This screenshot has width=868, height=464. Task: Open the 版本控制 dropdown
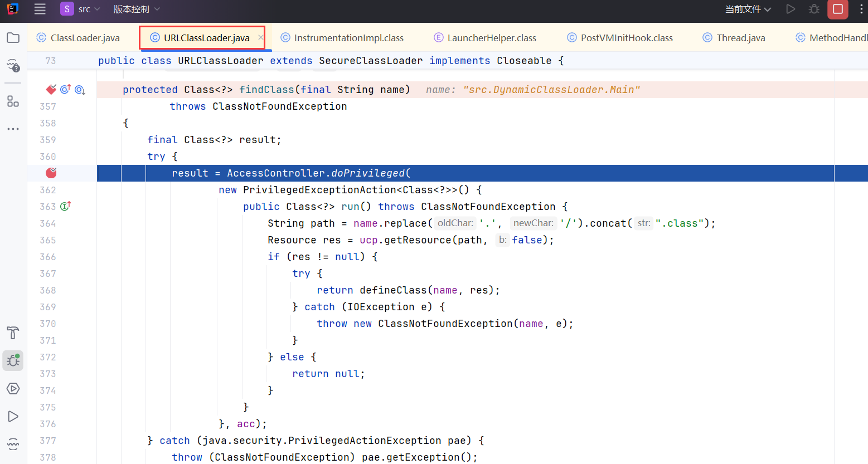pos(137,9)
